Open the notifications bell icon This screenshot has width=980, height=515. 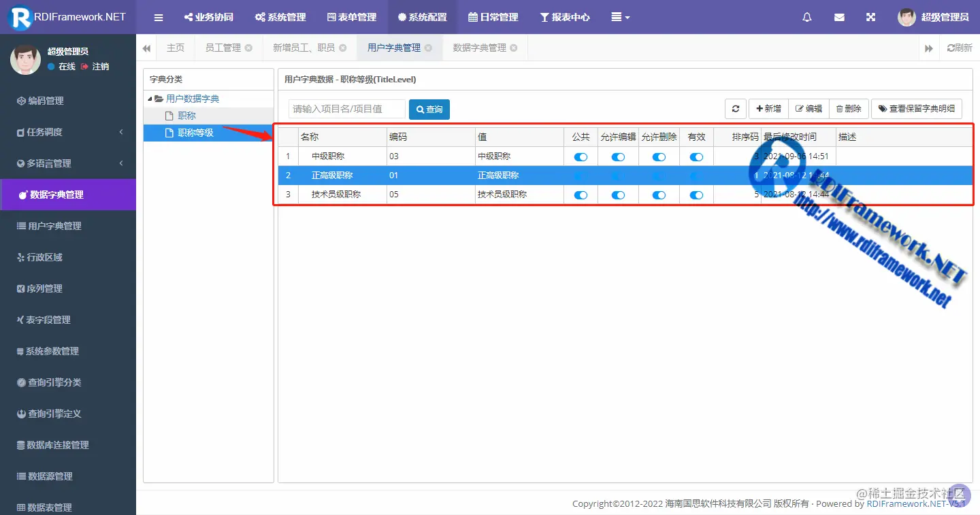tap(806, 17)
